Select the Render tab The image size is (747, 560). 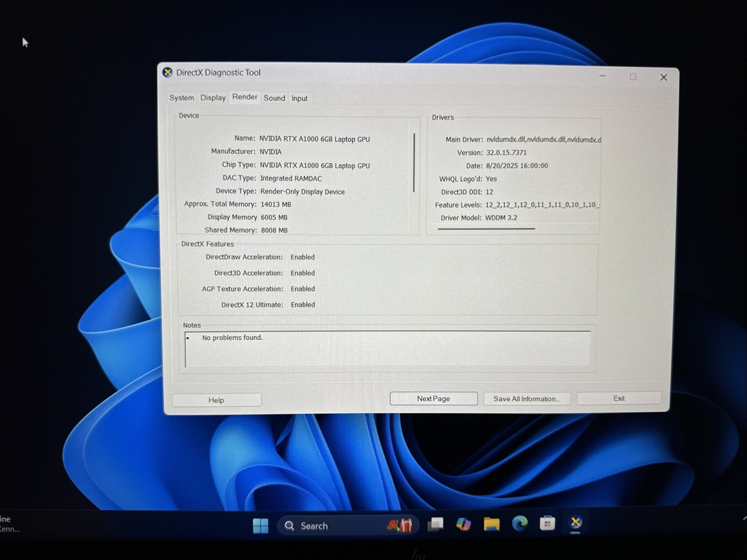(245, 97)
